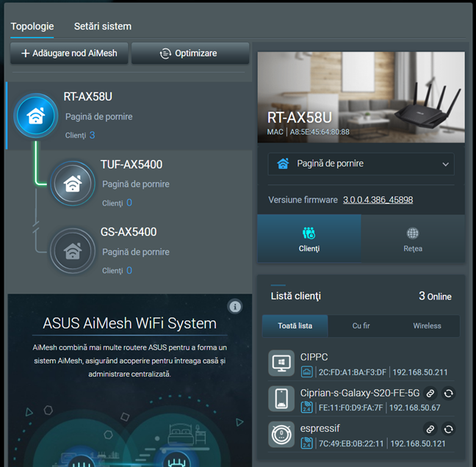Click the refresh icon on Optimizare
This screenshot has height=467, width=476.
coord(165,54)
